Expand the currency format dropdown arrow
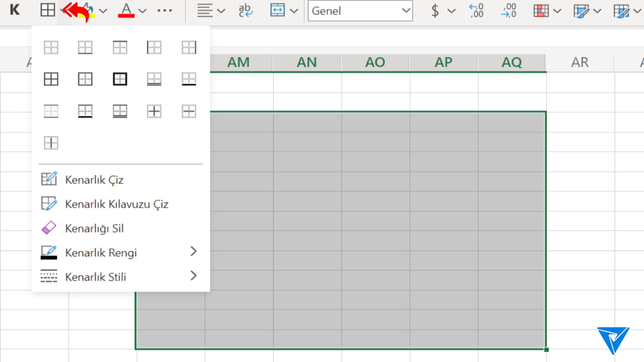644x362 pixels. coord(451,11)
